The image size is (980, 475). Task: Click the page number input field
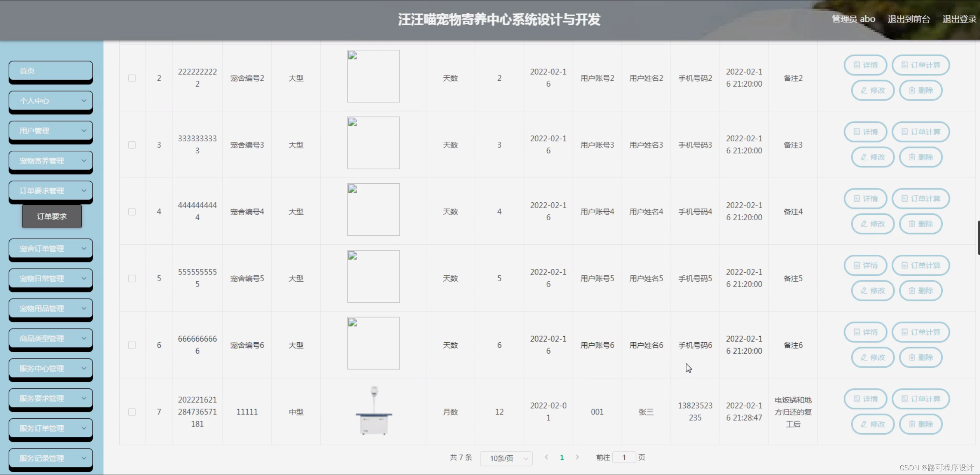(624, 457)
